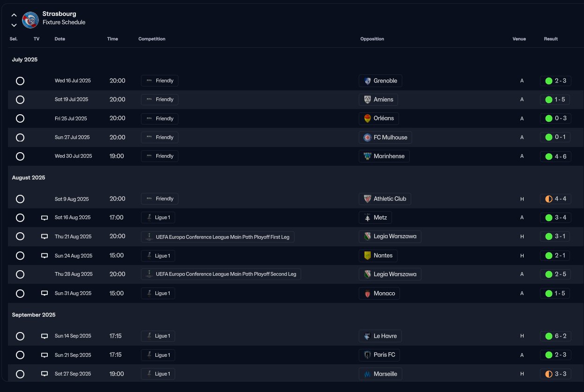Click Amiens club badge icon
This screenshot has width=584, height=392.
pos(368,100)
